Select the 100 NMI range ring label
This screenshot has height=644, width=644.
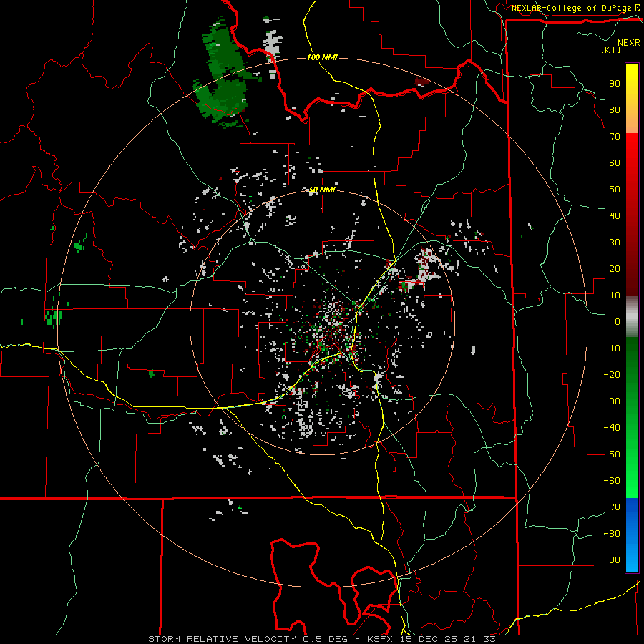tap(322, 57)
